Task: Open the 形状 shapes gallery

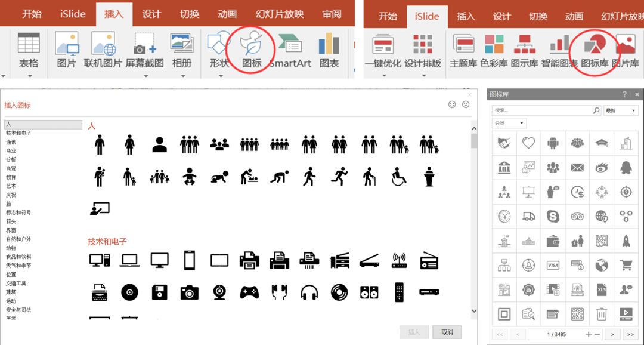Action: tap(219, 50)
